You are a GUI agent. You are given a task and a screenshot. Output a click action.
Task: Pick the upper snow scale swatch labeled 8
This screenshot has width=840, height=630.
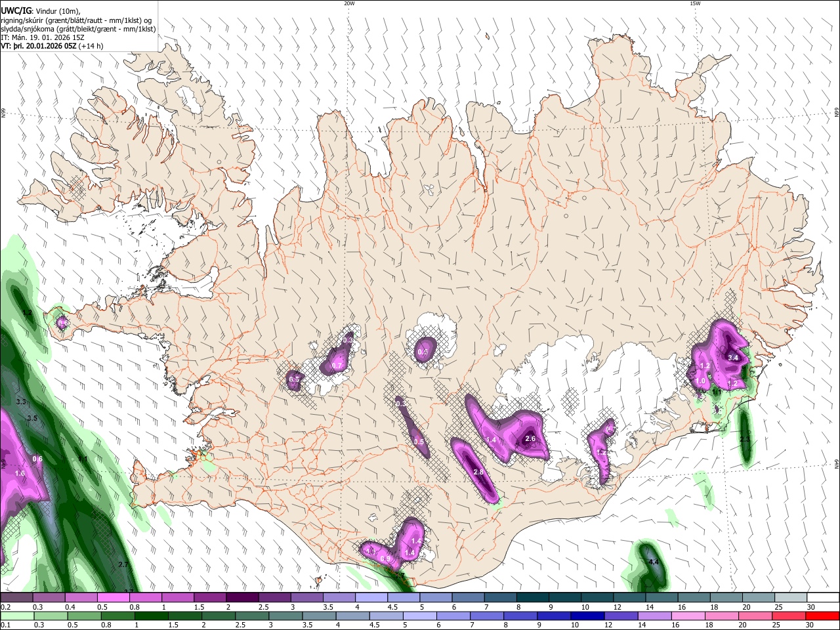[533, 598]
